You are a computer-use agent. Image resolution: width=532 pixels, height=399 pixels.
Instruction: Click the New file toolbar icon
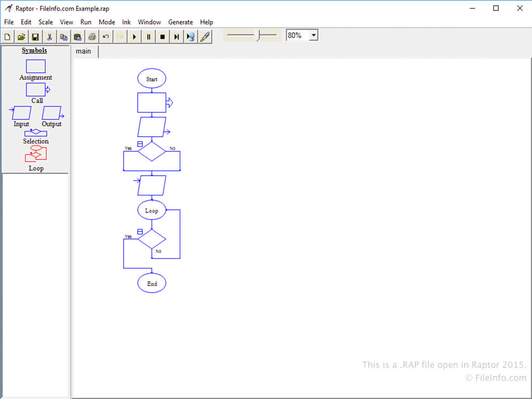coord(7,37)
